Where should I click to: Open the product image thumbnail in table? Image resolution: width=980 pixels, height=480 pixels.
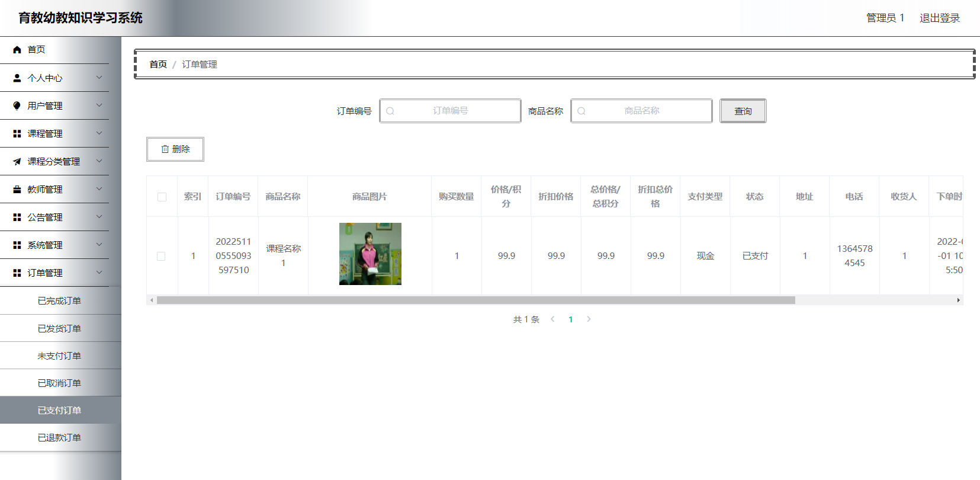click(x=370, y=254)
